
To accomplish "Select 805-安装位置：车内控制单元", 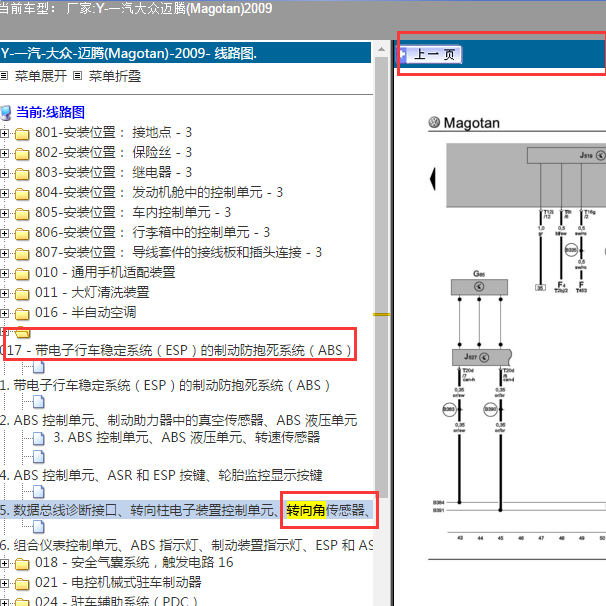I will coord(133,213).
